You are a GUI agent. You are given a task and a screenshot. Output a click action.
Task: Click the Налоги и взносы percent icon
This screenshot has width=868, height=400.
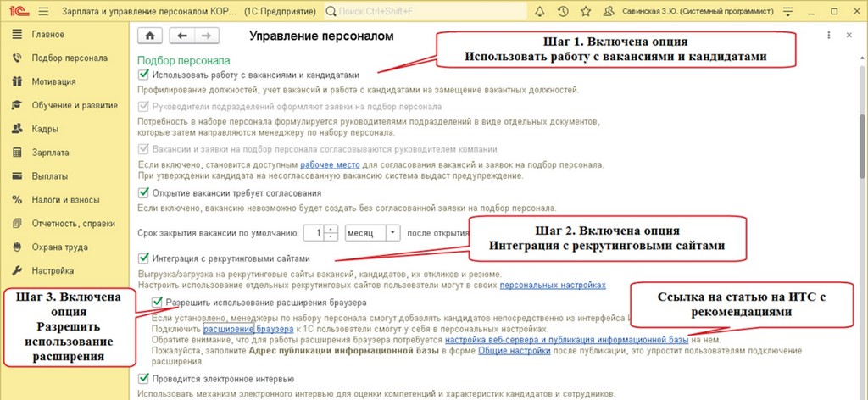tap(17, 200)
